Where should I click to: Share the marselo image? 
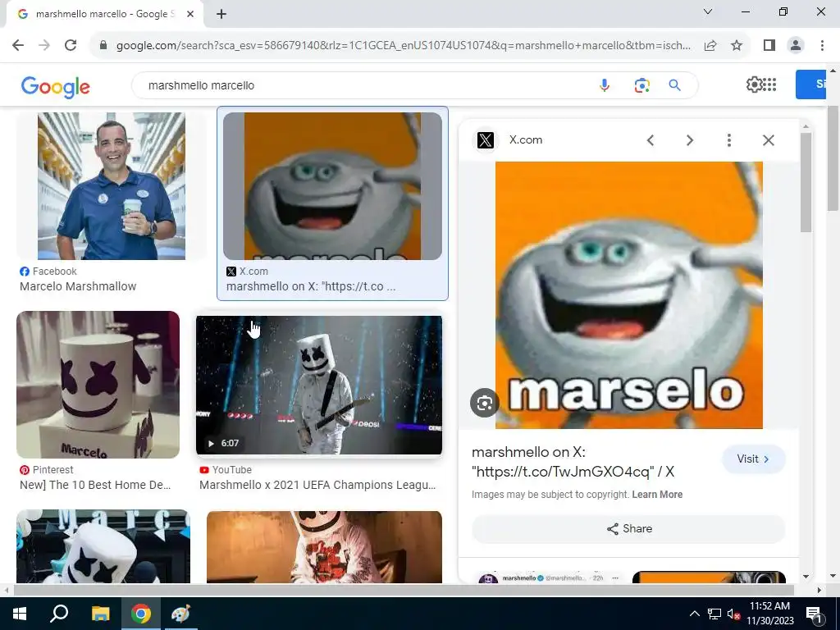point(629,529)
